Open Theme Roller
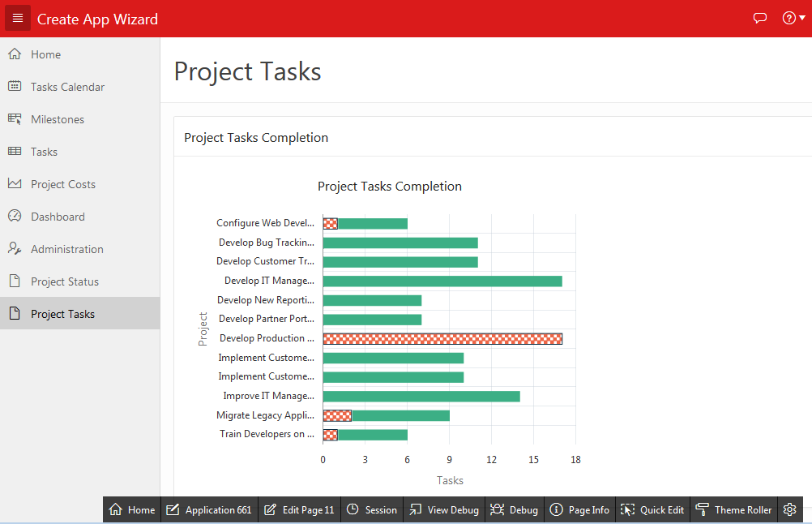 tap(734, 509)
